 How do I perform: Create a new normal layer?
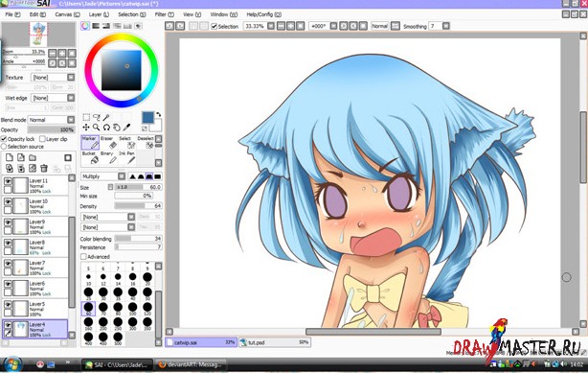[10, 157]
